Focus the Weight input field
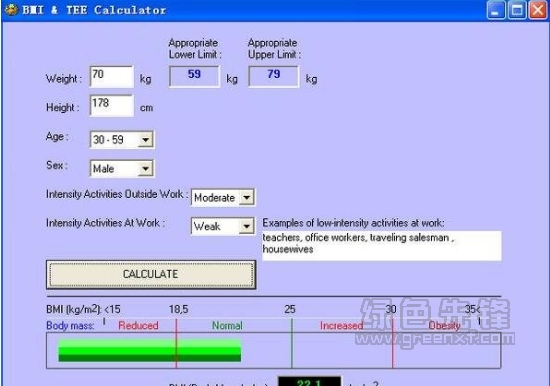This screenshot has width=550, height=386. coord(112,76)
